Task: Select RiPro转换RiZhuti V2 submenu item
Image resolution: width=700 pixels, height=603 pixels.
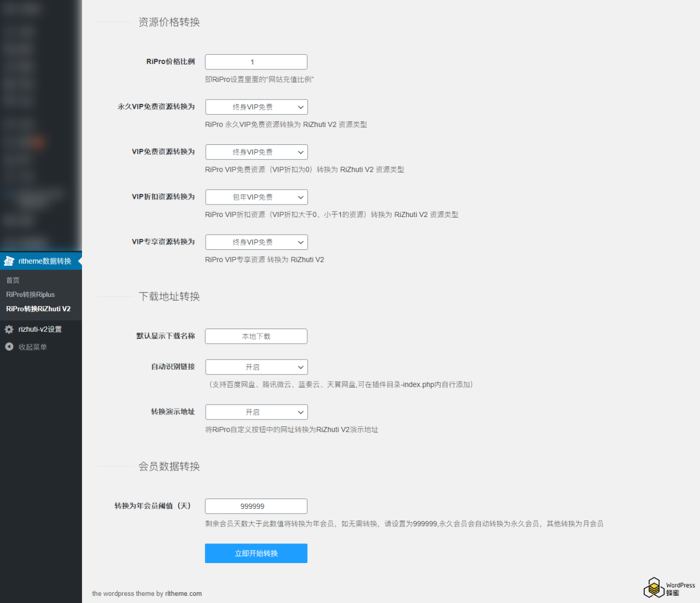Action: (38, 308)
